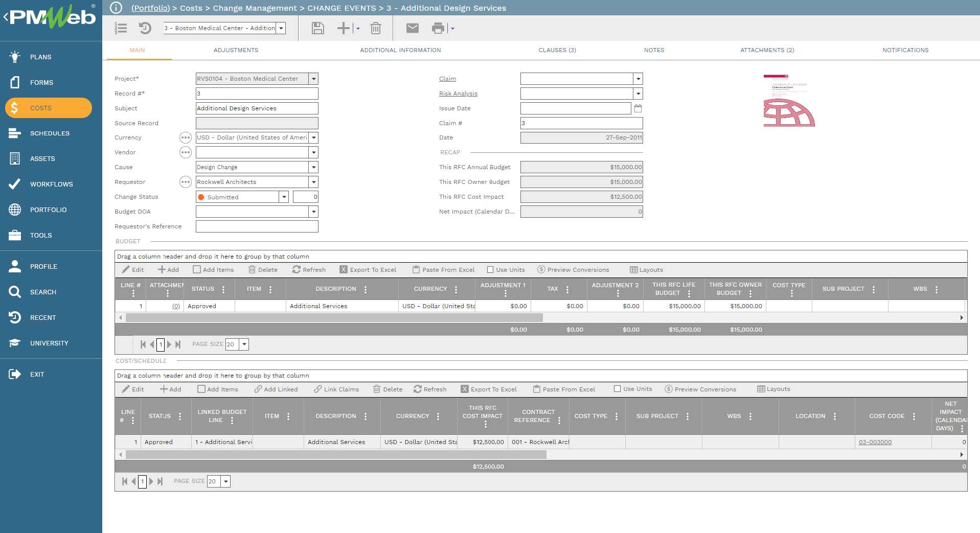This screenshot has width=980, height=533.
Task: Click the info icon beside Portfolio breadcrumb
Action: tap(116, 8)
